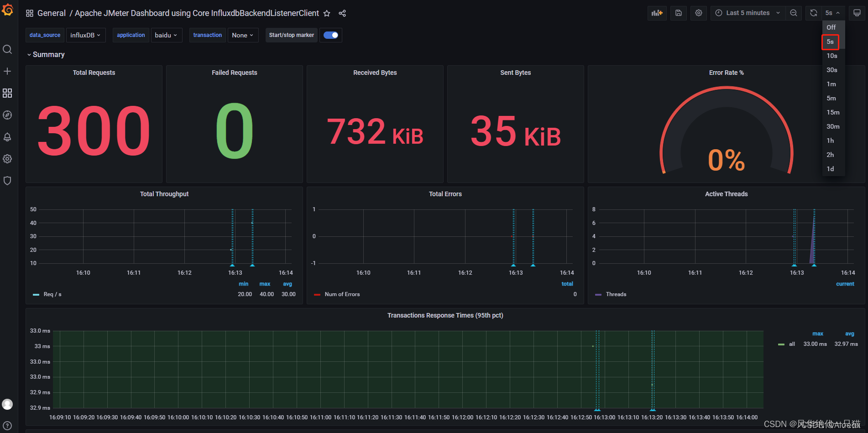
Task: Click the transaction variable label
Action: pos(207,35)
